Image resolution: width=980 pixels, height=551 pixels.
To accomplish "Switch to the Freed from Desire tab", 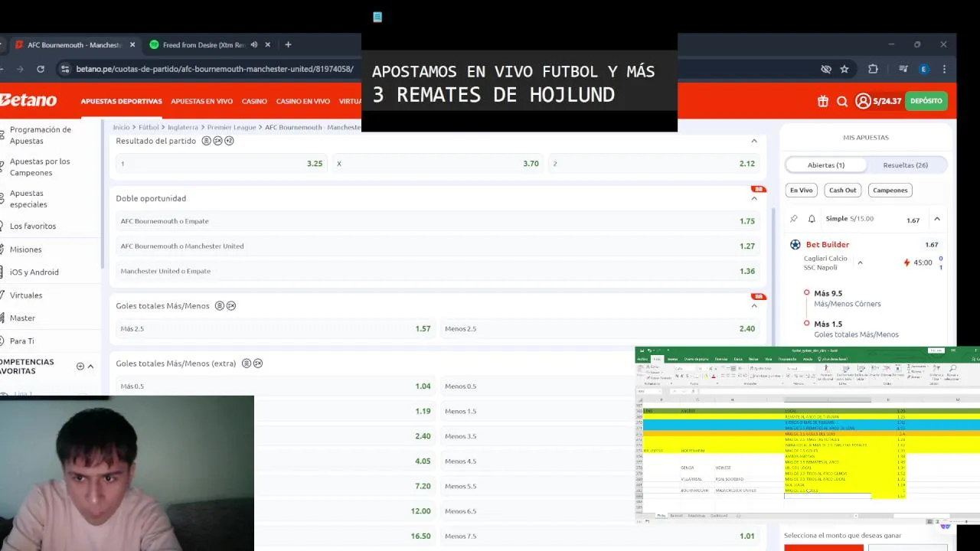I will (209, 45).
